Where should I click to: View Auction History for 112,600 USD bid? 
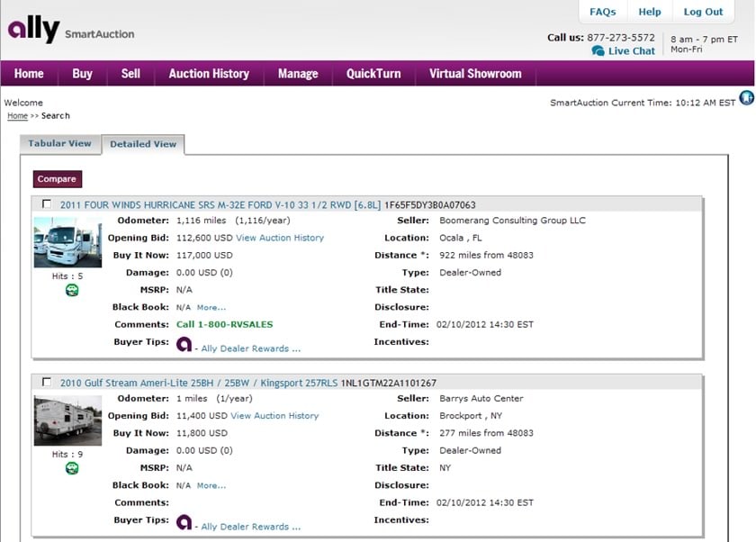click(x=280, y=238)
